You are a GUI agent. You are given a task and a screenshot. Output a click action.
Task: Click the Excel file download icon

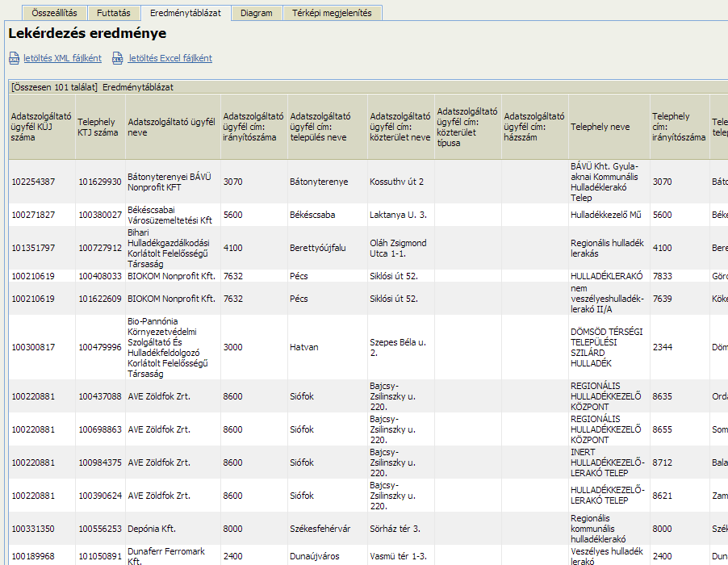pos(118,58)
